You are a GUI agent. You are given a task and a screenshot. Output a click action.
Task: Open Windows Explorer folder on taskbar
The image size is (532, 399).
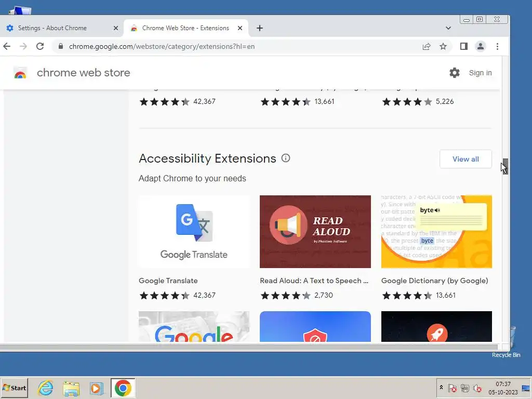[x=71, y=388]
